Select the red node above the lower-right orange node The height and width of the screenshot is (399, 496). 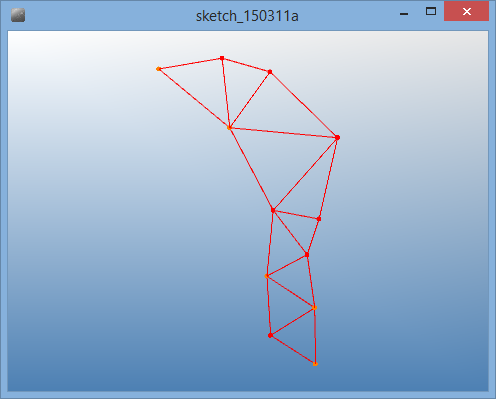307,255
